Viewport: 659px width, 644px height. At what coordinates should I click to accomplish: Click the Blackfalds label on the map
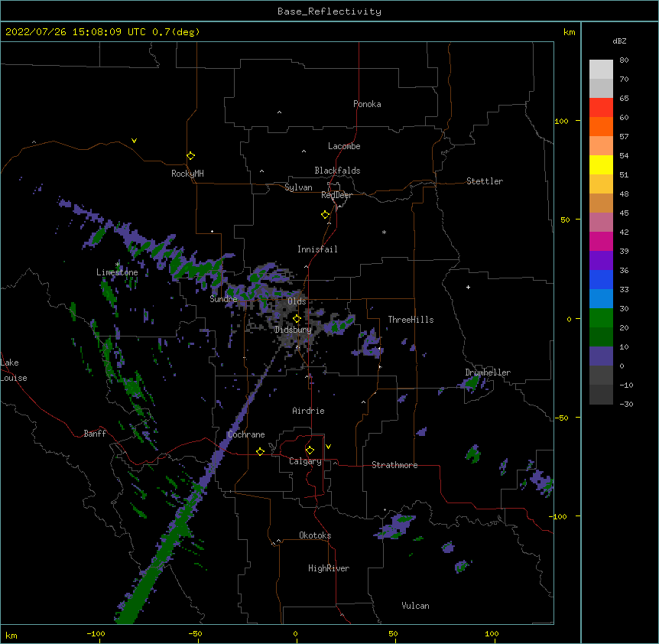pos(337,171)
